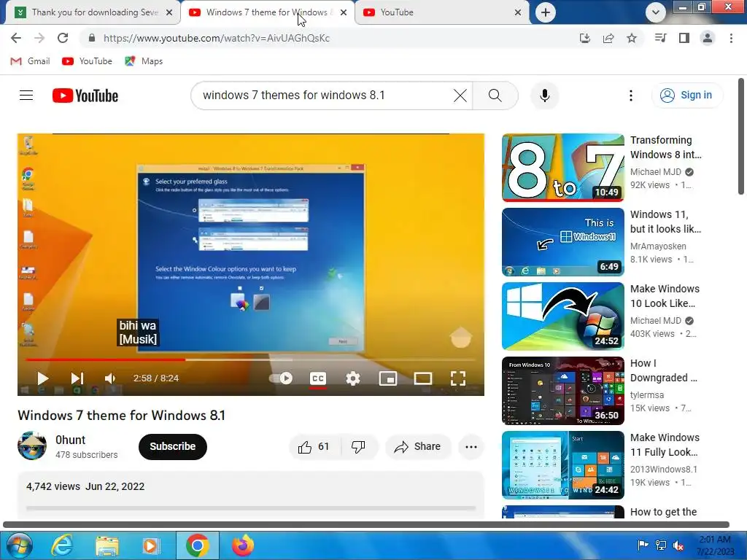Launch Firefox from taskbar
Viewport: 747px width, 560px height.
pyautogui.click(x=243, y=545)
